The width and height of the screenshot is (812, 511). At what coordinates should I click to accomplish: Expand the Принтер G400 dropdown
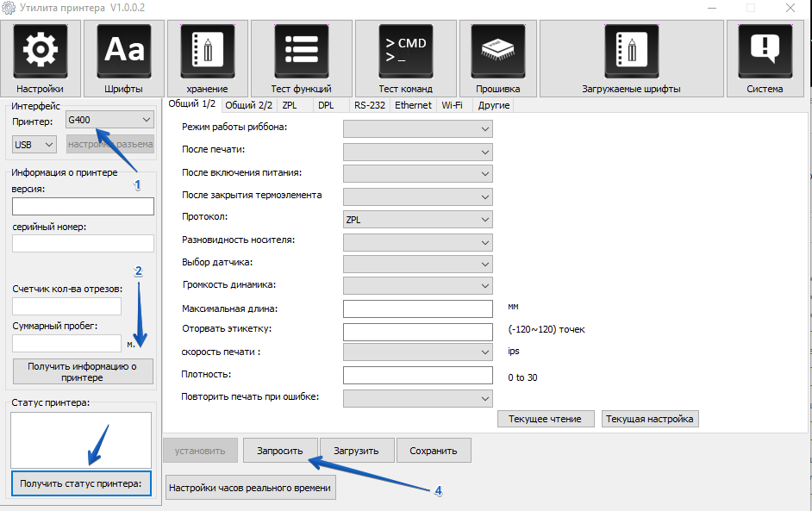tap(109, 121)
